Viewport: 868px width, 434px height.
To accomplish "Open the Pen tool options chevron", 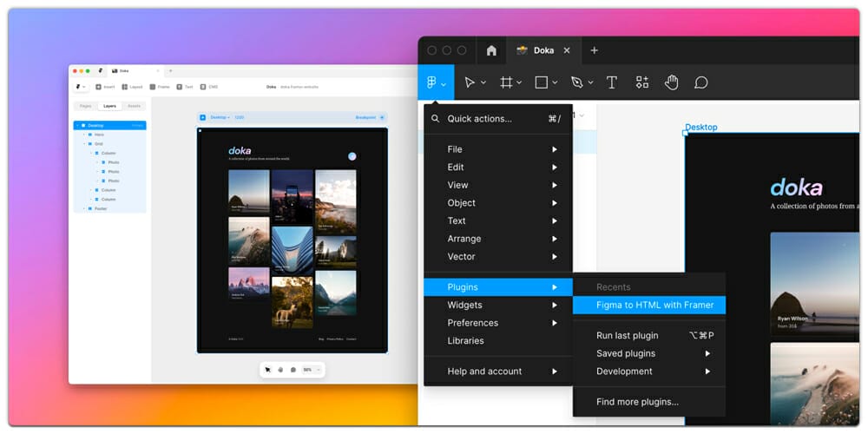I will (590, 82).
